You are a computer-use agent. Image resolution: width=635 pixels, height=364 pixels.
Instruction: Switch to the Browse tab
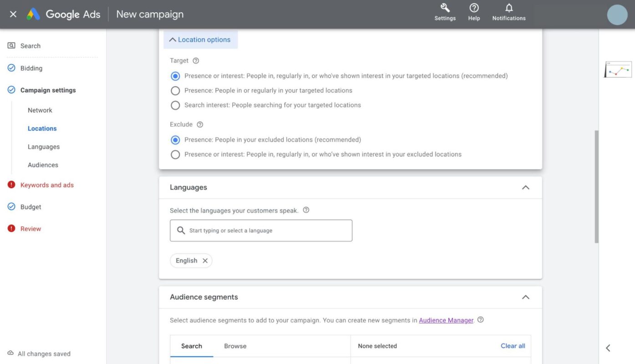pos(235,346)
